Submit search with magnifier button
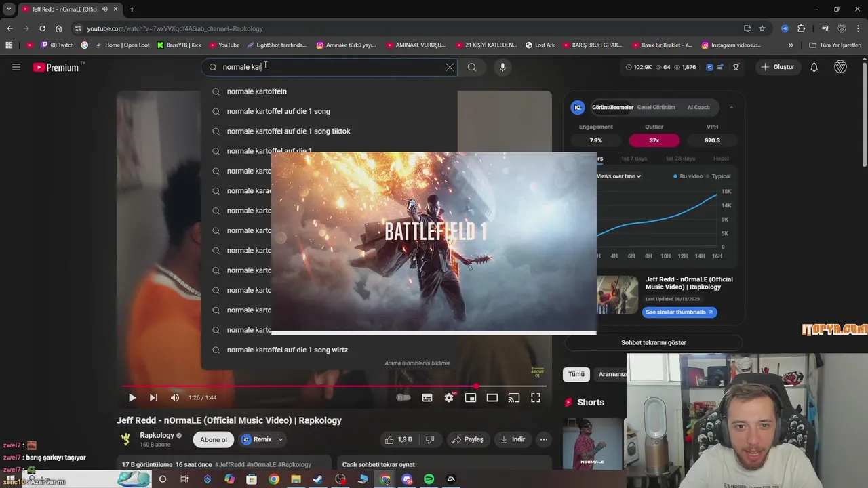The width and height of the screenshot is (868, 488). click(472, 67)
